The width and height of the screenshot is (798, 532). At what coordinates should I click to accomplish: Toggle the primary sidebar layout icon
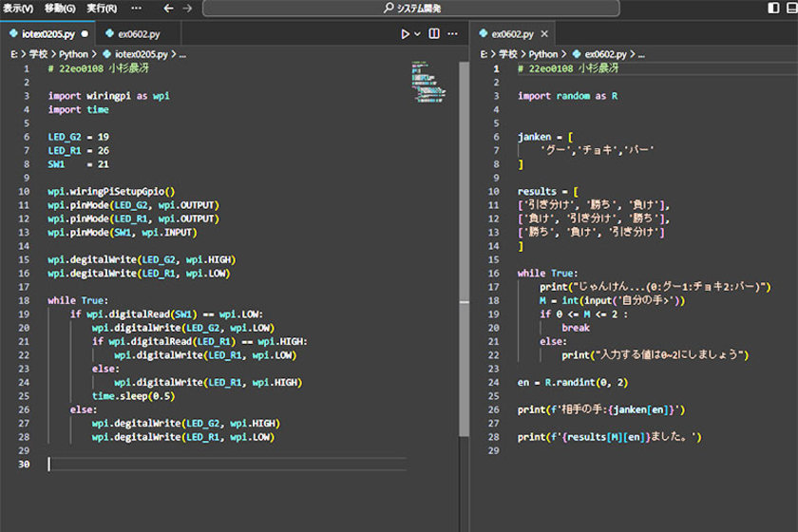[x=772, y=9]
